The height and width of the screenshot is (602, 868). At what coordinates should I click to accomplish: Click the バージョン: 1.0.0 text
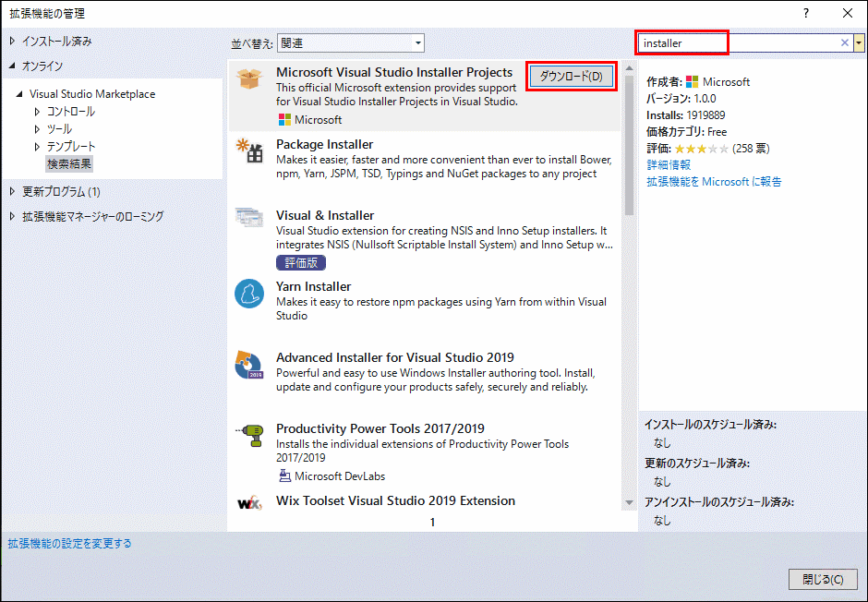[681, 99]
